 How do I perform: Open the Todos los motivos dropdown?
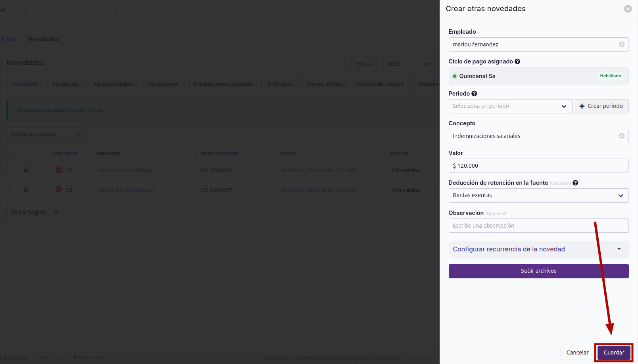click(x=46, y=134)
